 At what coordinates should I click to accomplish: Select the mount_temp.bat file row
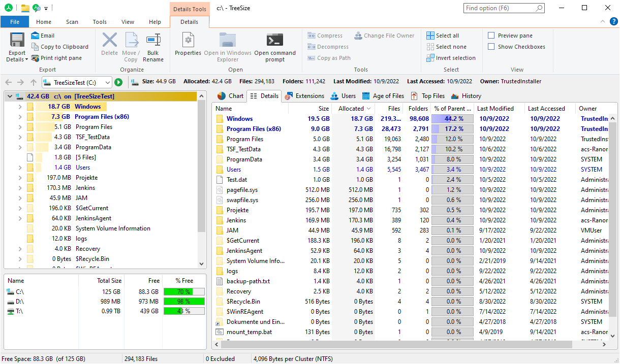tap(410, 332)
